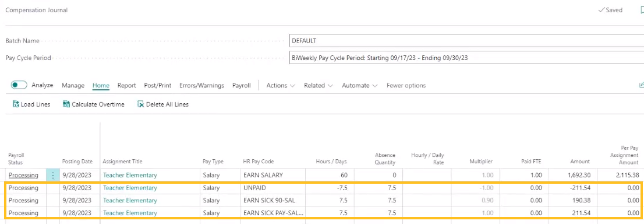
Task: Click the Absence Quantity column header
Action: point(385,158)
